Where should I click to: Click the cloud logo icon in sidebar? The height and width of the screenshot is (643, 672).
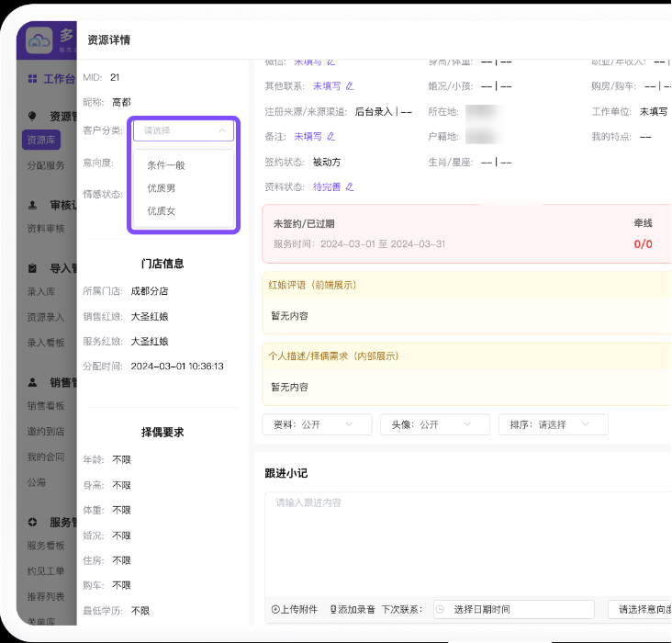[39, 40]
